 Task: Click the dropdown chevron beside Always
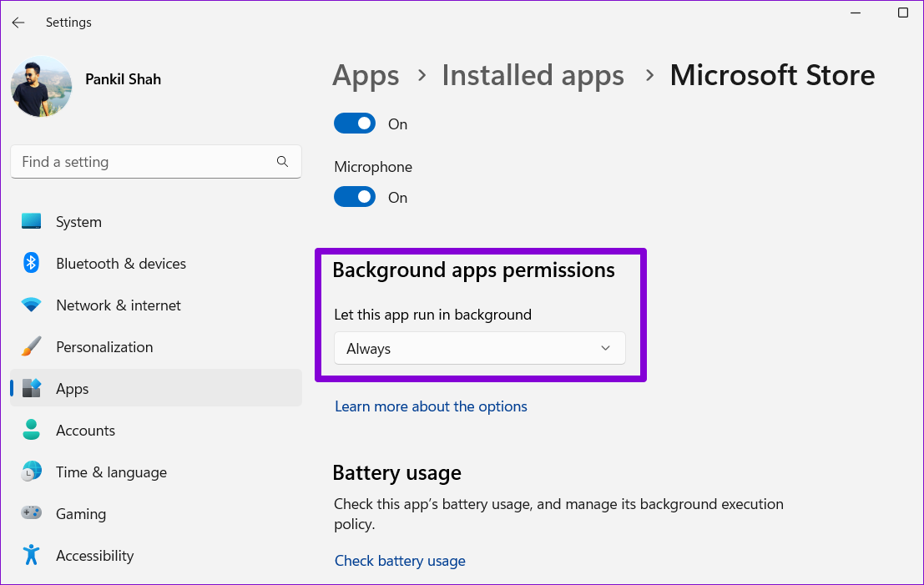(x=605, y=348)
